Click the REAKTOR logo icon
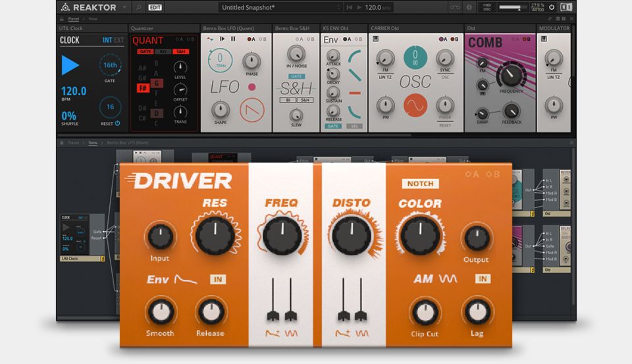This screenshot has width=632, height=364. pyautogui.click(x=65, y=7)
